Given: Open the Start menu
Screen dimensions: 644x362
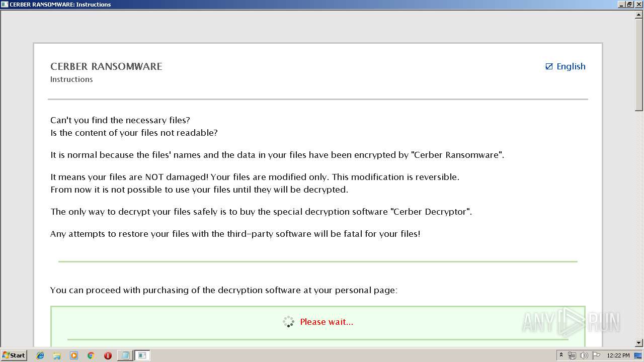Looking at the screenshot, I should click(14, 355).
